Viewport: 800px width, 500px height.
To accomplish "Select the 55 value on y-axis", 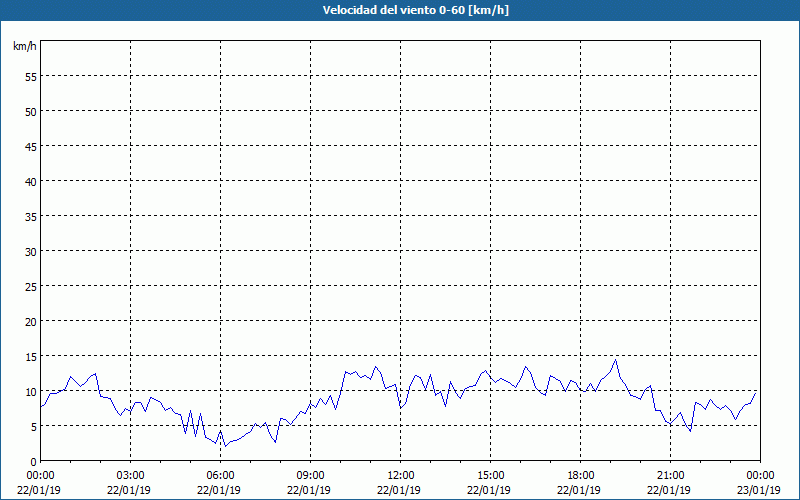I will tap(31, 77).
